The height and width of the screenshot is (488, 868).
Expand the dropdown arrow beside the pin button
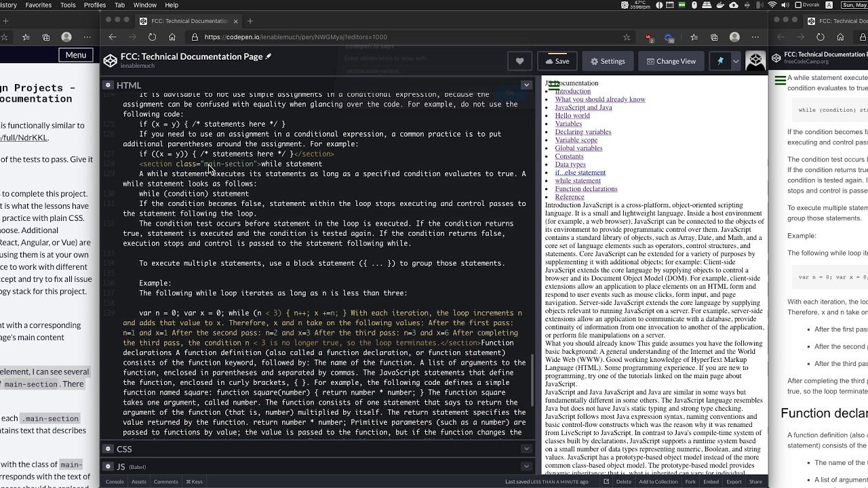[x=736, y=61]
